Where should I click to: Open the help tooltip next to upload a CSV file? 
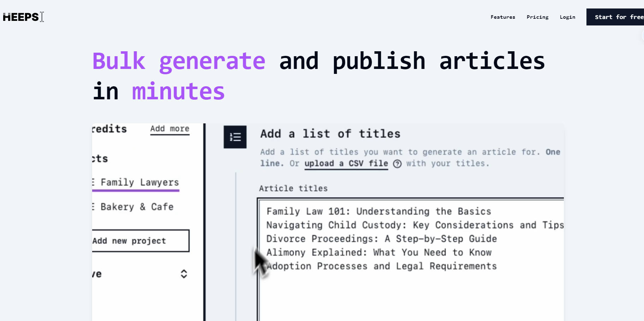398,164
